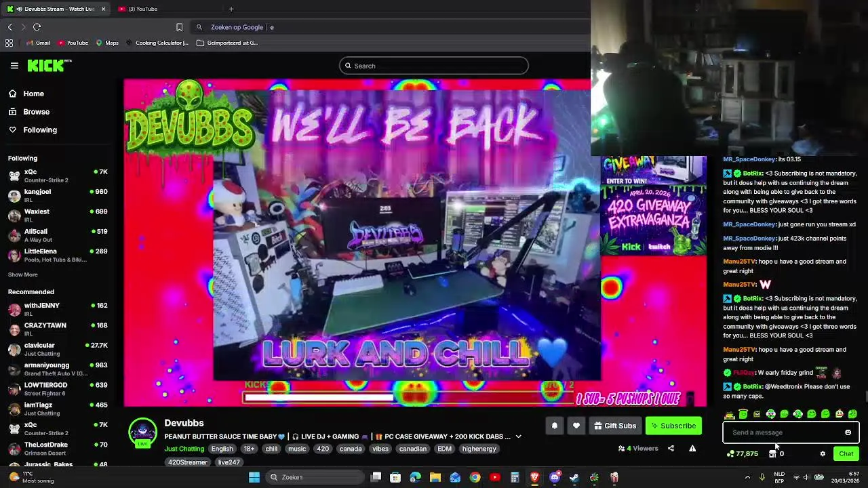Bookmark this page with the bookmark icon
Viewport: 868px width, 488px height.
(179, 27)
